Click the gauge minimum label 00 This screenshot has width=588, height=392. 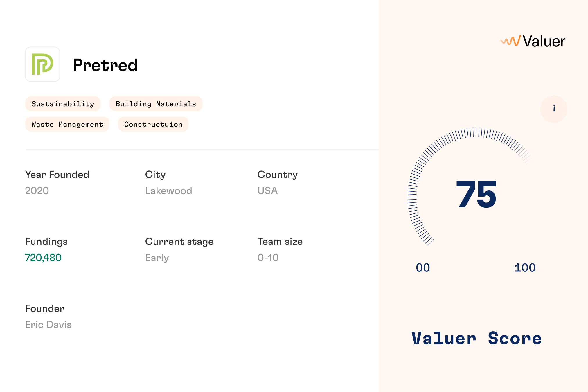(423, 268)
